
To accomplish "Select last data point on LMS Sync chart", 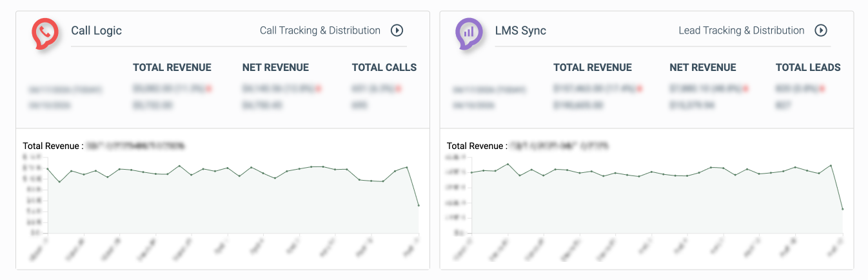I will [x=842, y=209].
